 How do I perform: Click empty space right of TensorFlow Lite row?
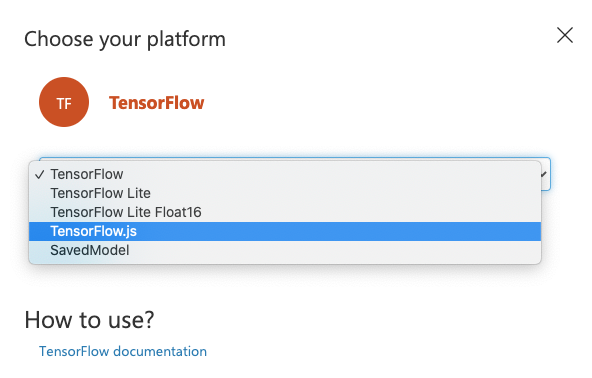(345, 193)
